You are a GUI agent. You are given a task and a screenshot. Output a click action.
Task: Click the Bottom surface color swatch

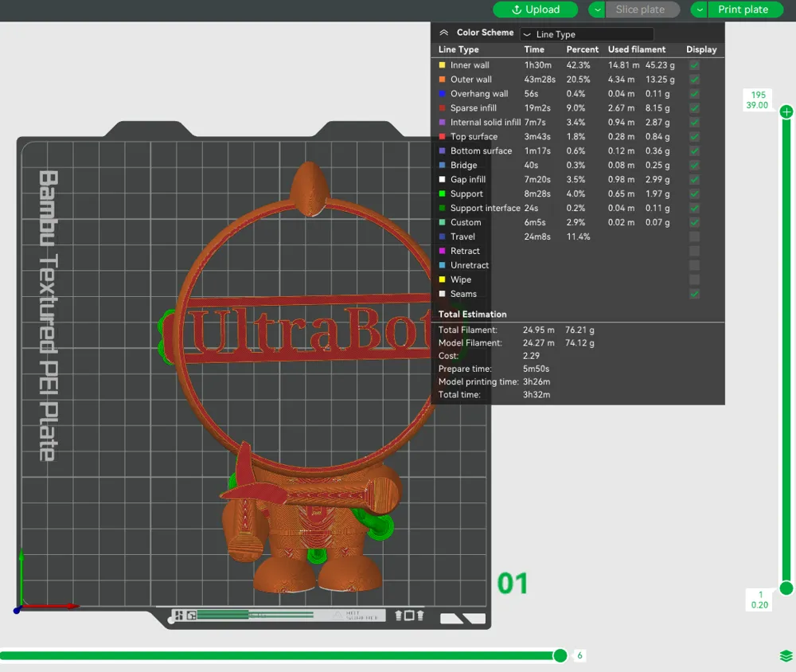[442, 150]
